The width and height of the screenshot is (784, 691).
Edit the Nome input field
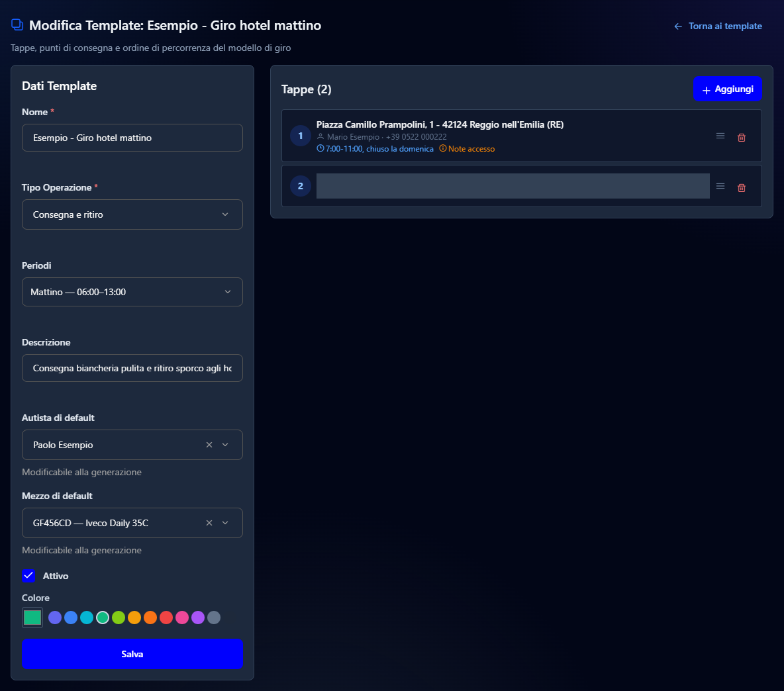132,138
